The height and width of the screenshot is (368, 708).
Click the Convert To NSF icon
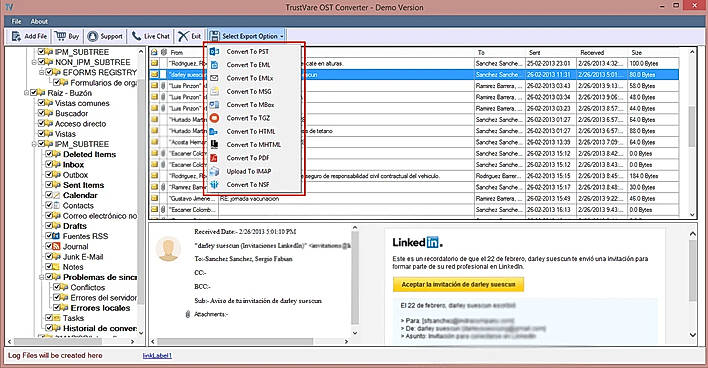click(214, 185)
